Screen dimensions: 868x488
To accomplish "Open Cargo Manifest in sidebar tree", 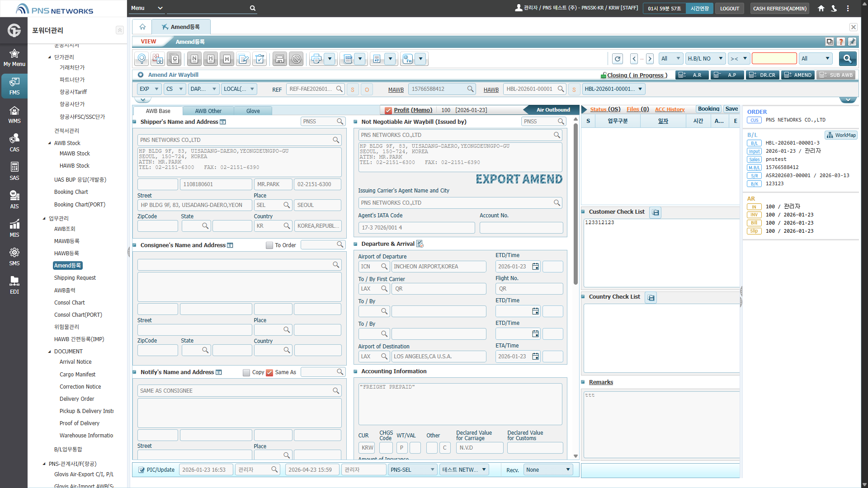I will click(77, 375).
